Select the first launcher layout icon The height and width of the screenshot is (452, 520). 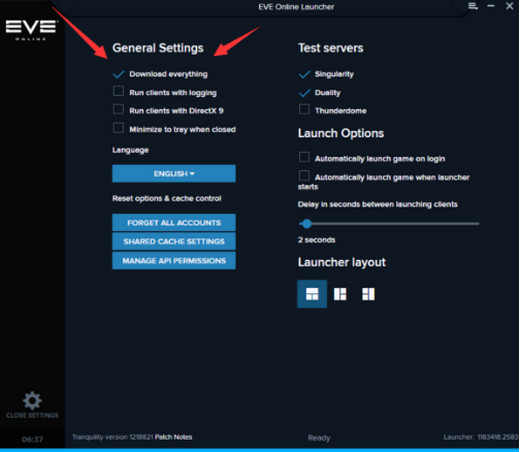[312, 294]
